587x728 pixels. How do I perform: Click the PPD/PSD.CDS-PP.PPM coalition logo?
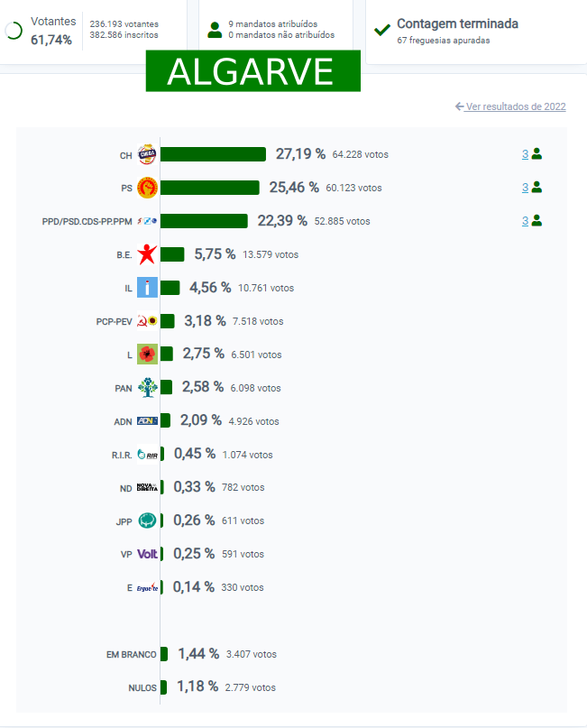(x=148, y=221)
